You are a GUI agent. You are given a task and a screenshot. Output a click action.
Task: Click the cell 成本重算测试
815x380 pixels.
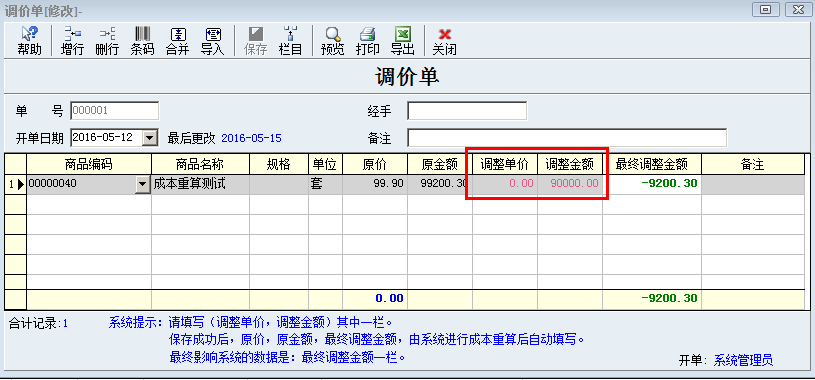click(x=200, y=184)
